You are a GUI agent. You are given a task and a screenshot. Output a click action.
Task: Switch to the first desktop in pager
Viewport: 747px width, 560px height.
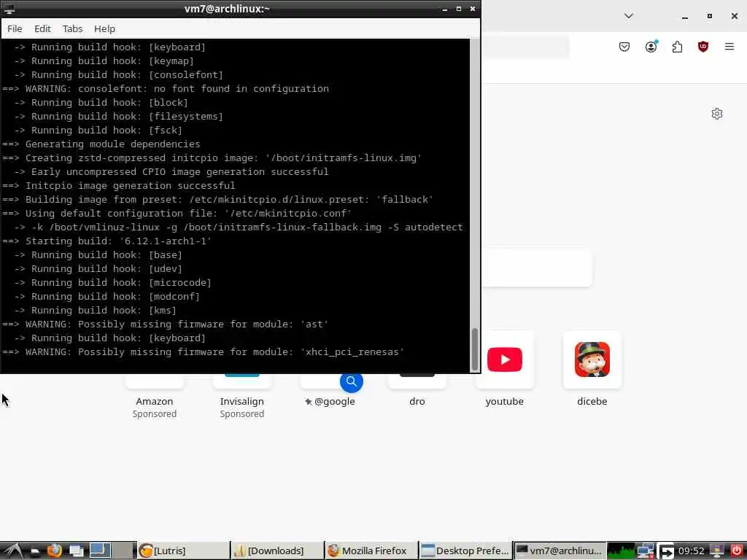pos(100,551)
